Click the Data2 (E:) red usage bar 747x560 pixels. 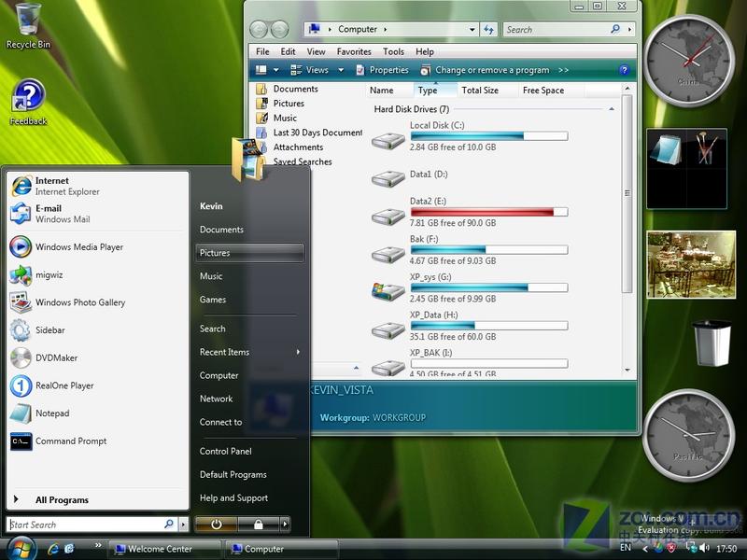tap(489, 212)
